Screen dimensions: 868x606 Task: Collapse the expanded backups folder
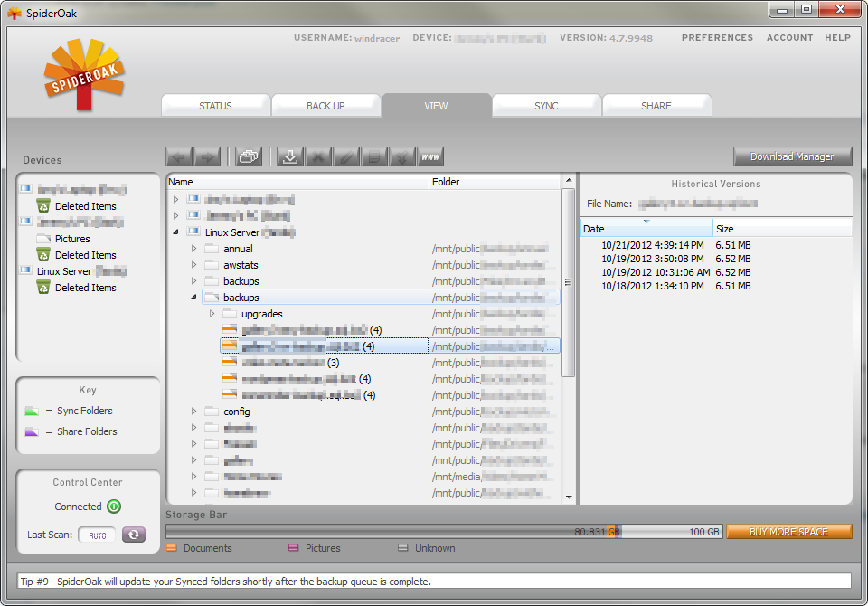coord(193,298)
